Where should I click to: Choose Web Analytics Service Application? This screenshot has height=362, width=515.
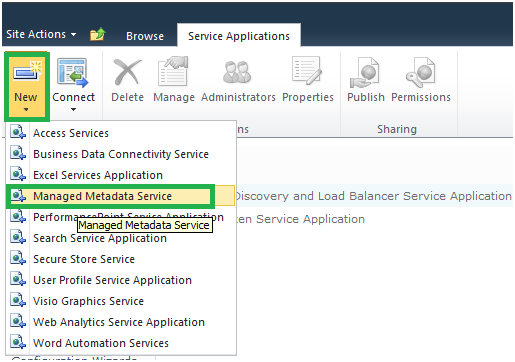pyautogui.click(x=121, y=322)
